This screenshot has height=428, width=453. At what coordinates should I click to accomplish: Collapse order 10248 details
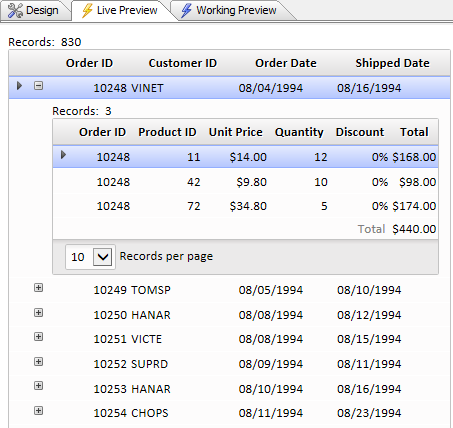click(39, 86)
